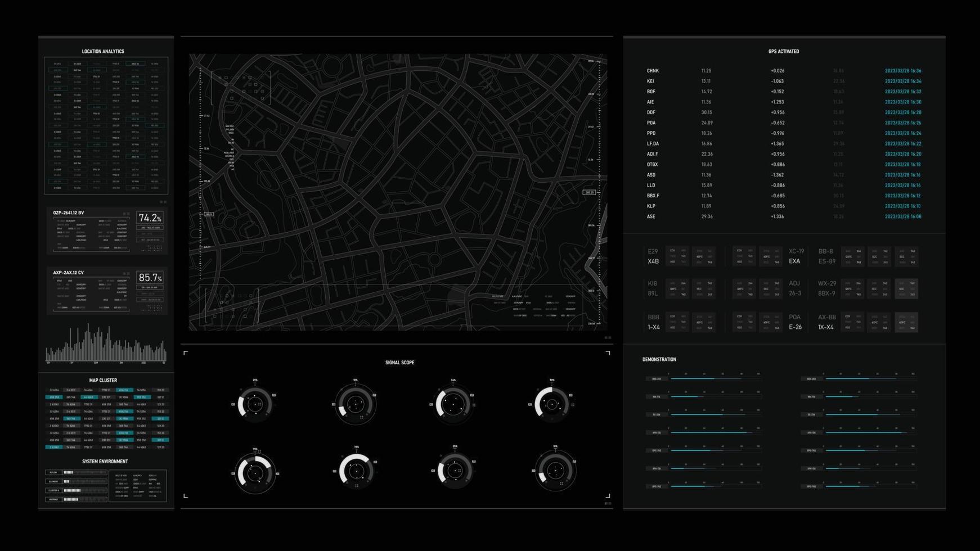
Task: Click the GPS Activated panel header
Action: pyautogui.click(x=784, y=51)
